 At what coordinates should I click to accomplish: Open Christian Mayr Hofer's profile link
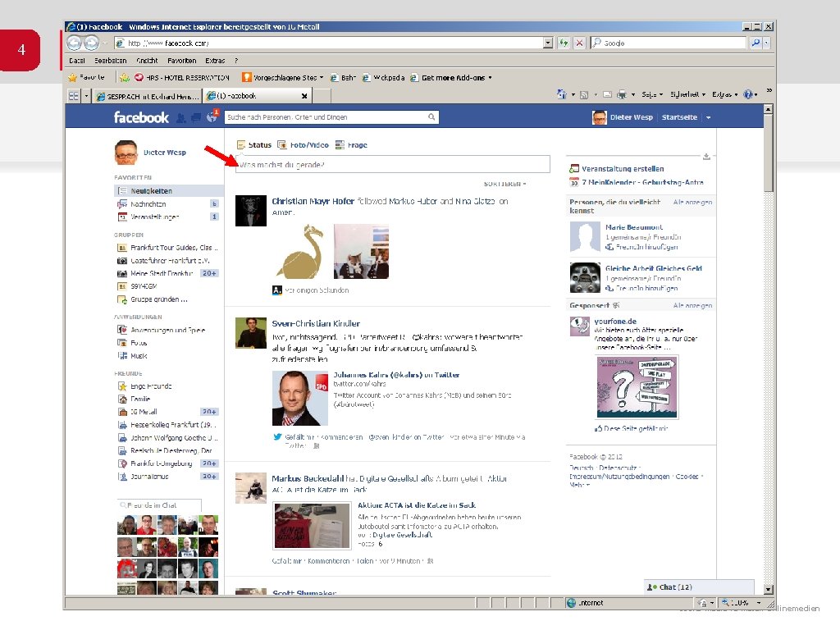pos(313,202)
